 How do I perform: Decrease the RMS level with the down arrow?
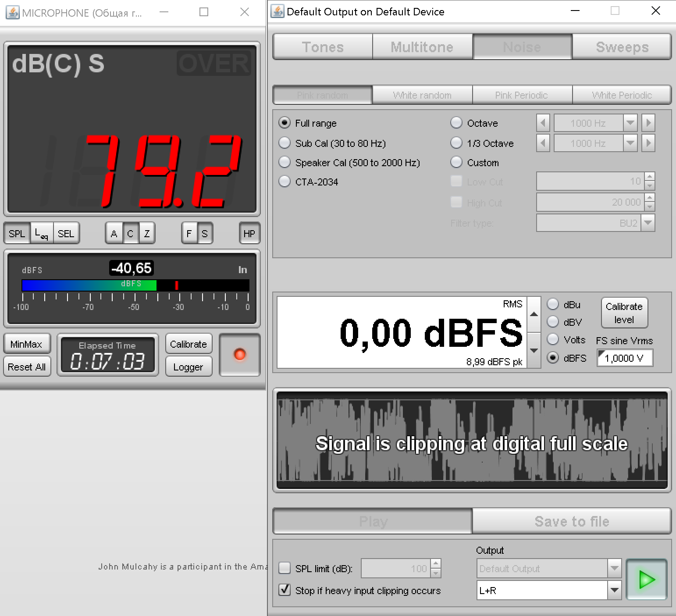coord(534,350)
